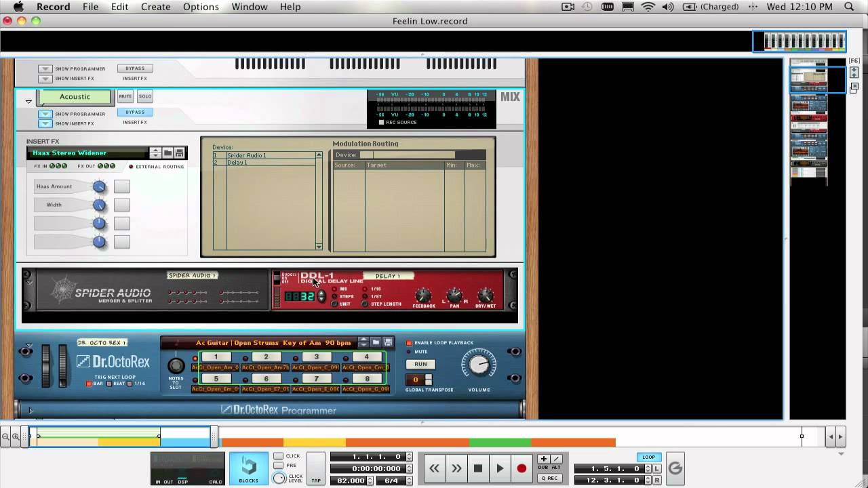
Task: Select loop slot 3 on Dr. OctoRex
Action: pos(316,357)
